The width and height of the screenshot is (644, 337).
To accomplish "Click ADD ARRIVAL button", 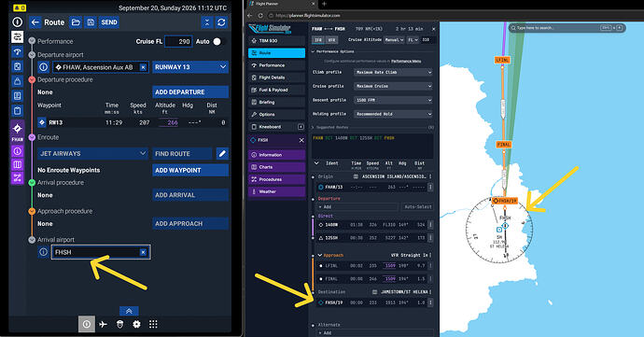I will tap(190, 195).
